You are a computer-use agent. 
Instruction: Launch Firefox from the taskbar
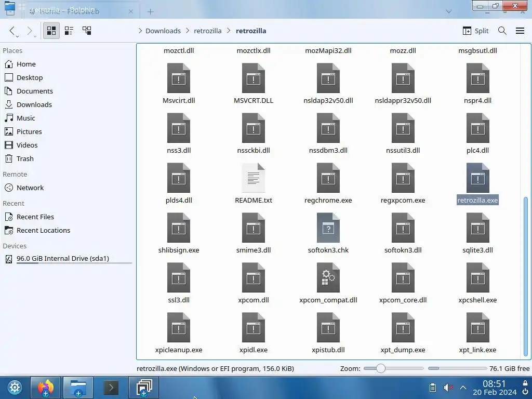point(46,388)
